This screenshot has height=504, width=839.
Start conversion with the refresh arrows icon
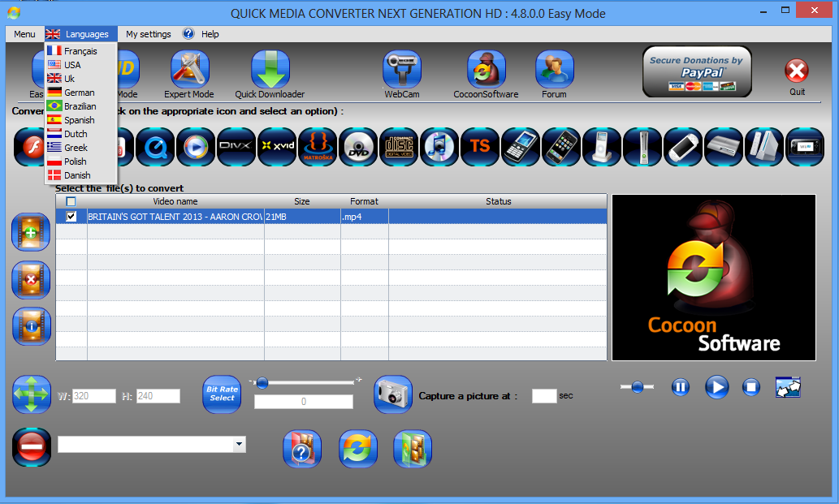(x=358, y=449)
